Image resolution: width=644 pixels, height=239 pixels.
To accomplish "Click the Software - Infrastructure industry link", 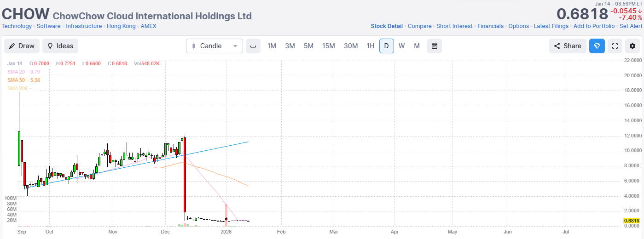I will [69, 26].
